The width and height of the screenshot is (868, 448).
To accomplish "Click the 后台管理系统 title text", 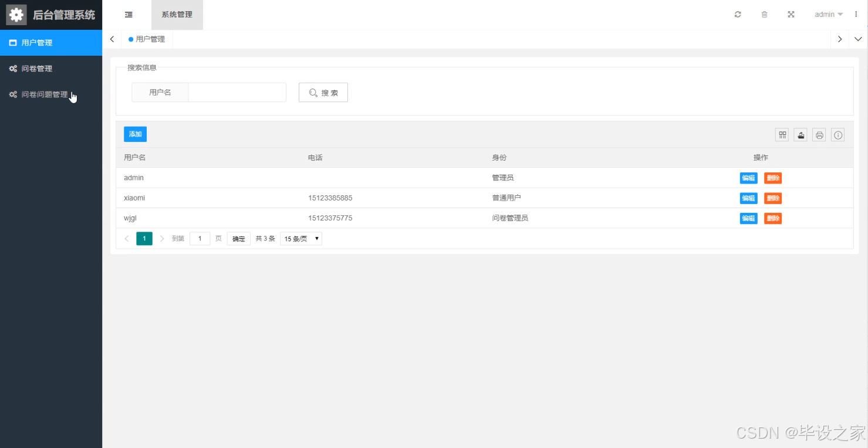I will pyautogui.click(x=64, y=15).
